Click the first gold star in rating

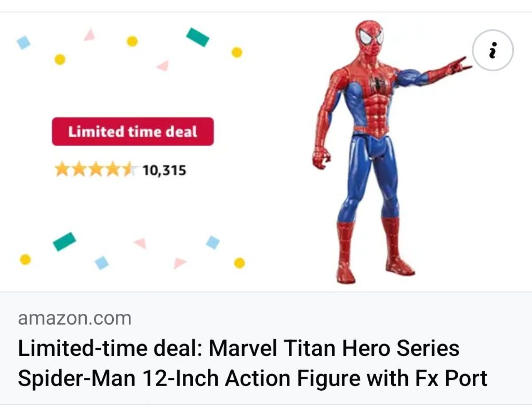[x=63, y=169]
